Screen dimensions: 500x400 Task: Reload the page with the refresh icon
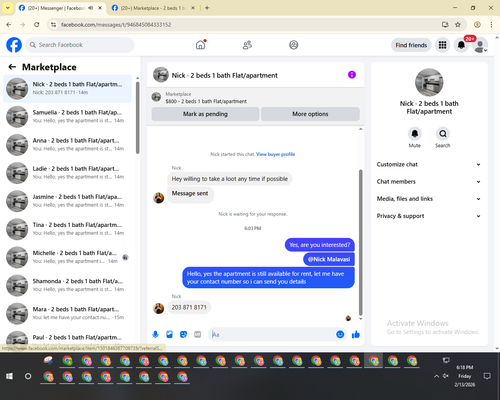pos(37,24)
